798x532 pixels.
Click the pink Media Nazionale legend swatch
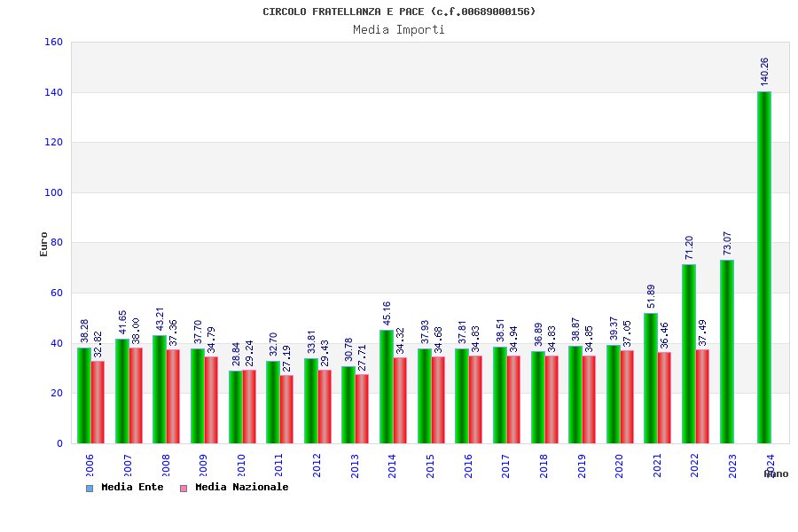click(184, 489)
